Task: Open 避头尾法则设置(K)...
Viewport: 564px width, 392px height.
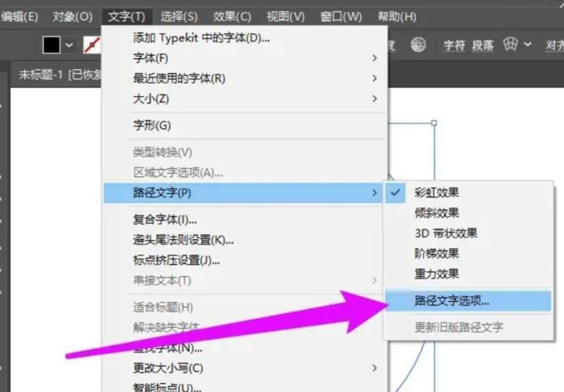Action: click(x=245, y=240)
